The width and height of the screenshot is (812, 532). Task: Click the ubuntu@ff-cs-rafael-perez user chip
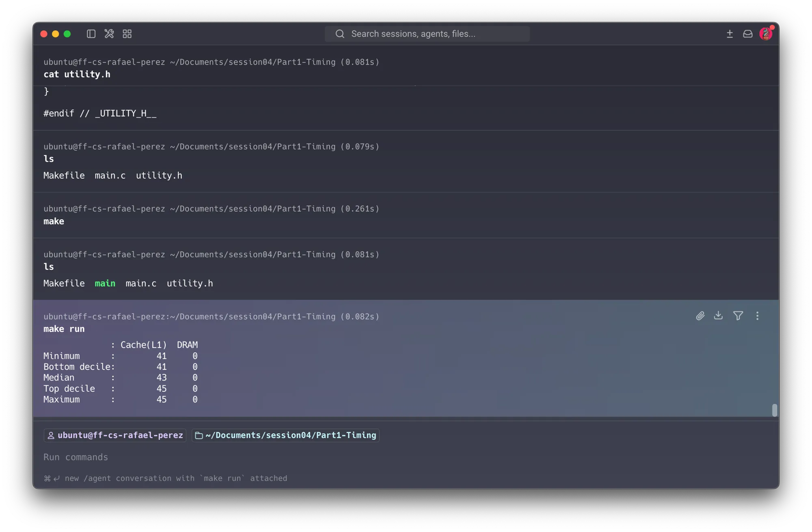tap(115, 435)
